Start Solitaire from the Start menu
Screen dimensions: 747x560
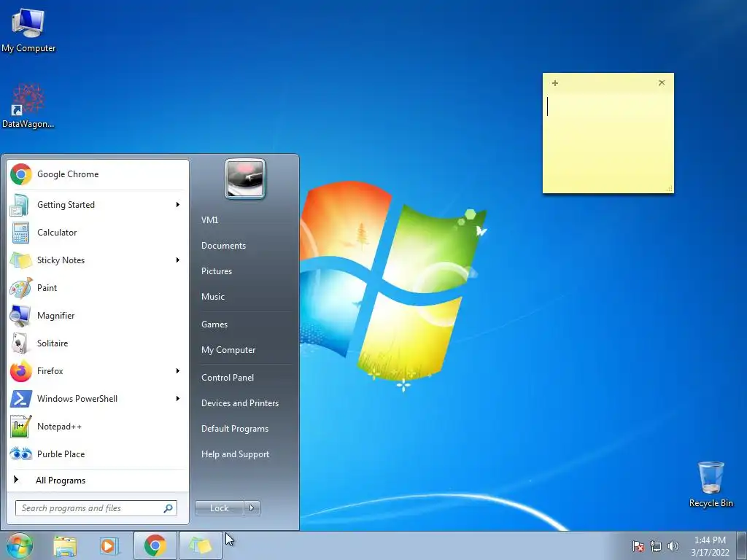(98, 343)
